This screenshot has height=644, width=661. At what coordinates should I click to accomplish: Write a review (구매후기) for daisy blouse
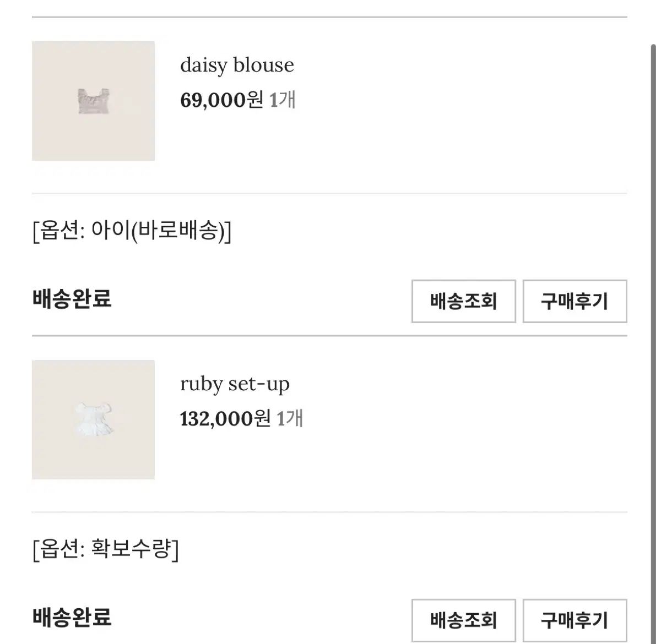pyautogui.click(x=575, y=301)
